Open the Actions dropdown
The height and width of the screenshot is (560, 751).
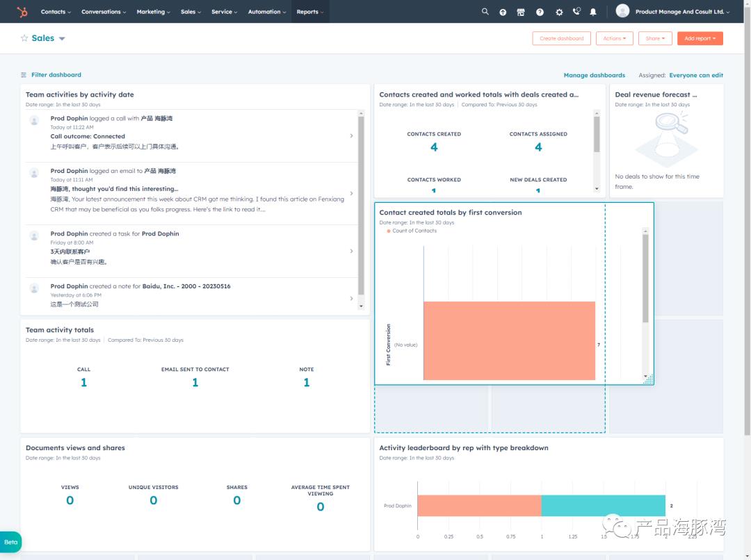click(615, 38)
